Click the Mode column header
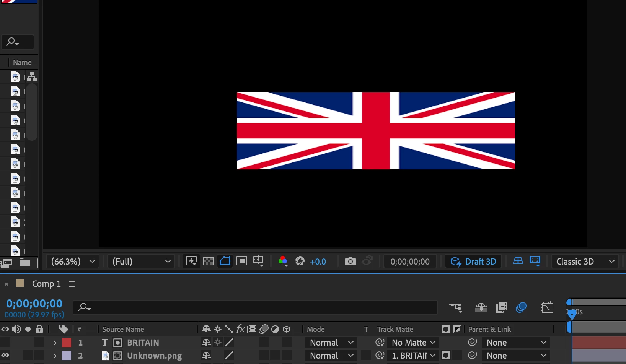 coord(316,329)
